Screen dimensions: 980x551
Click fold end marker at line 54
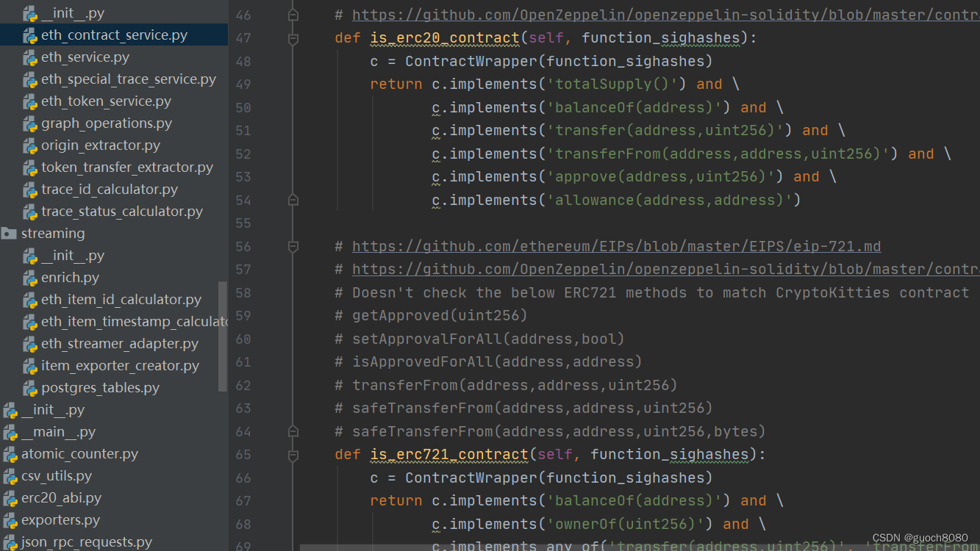coord(293,200)
